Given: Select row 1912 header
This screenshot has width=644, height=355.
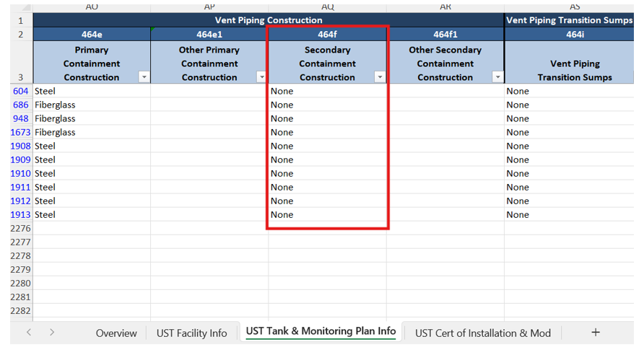Looking at the screenshot, I should (x=20, y=201).
